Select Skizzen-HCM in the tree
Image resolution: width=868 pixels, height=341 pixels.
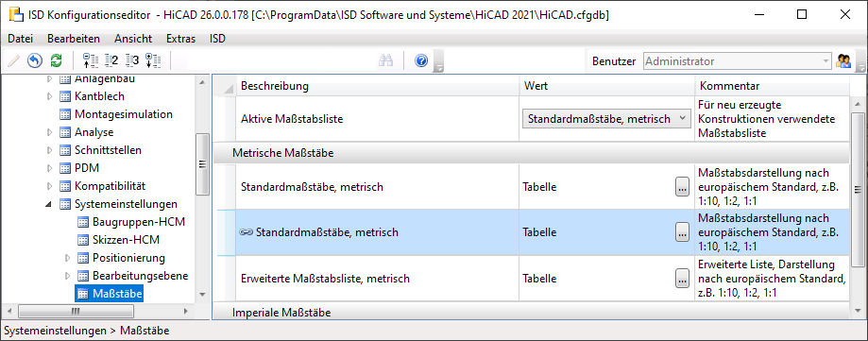[x=126, y=240]
